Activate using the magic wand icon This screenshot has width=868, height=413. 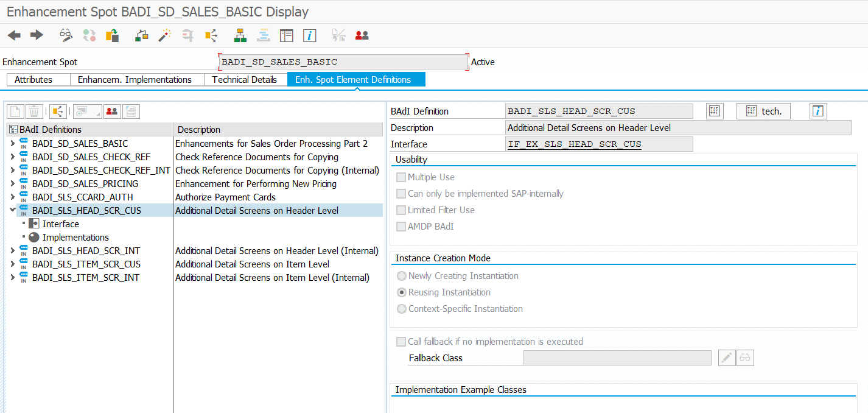(x=165, y=35)
